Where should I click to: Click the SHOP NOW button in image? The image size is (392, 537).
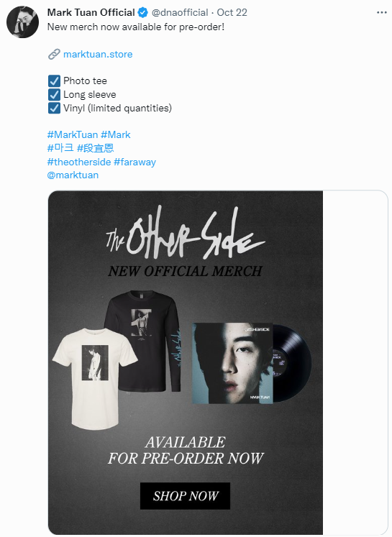185,496
